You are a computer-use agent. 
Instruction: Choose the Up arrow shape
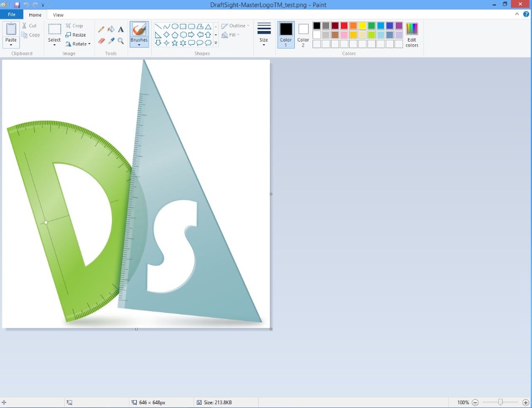pos(208,34)
